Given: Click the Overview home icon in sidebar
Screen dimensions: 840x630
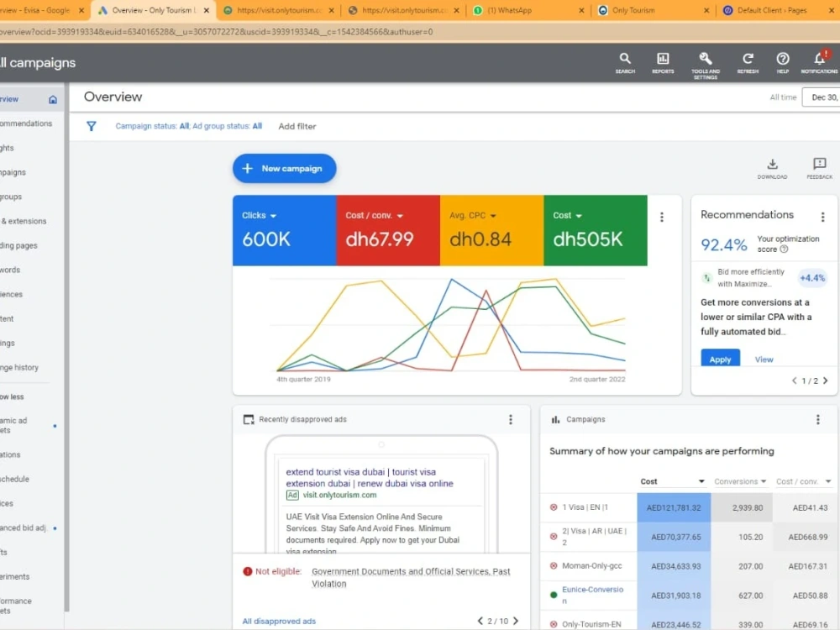Looking at the screenshot, I should pyautogui.click(x=52, y=100).
